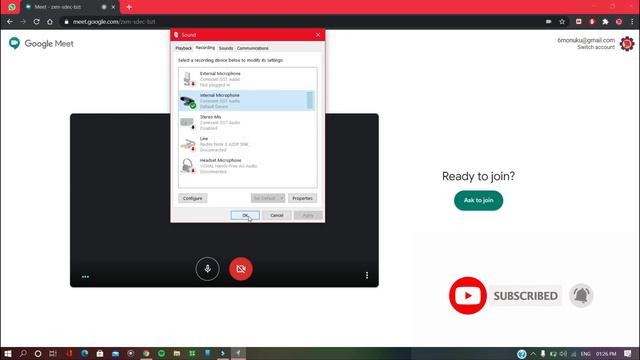The height and width of the screenshot is (360, 640).
Task: Select External Microphone device
Action: [x=247, y=79]
